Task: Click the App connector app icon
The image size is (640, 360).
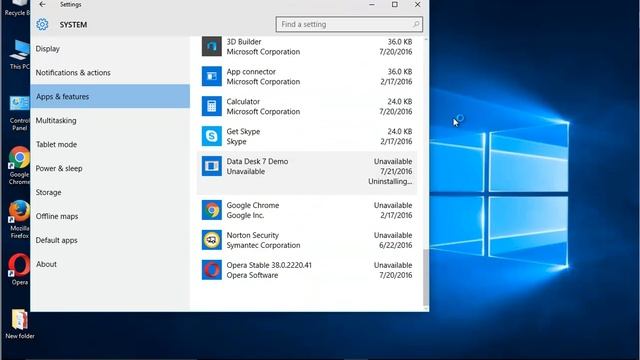Action: coord(211,76)
